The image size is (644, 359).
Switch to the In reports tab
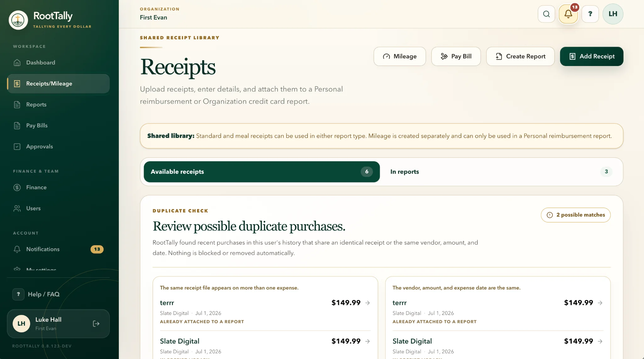coord(501,172)
